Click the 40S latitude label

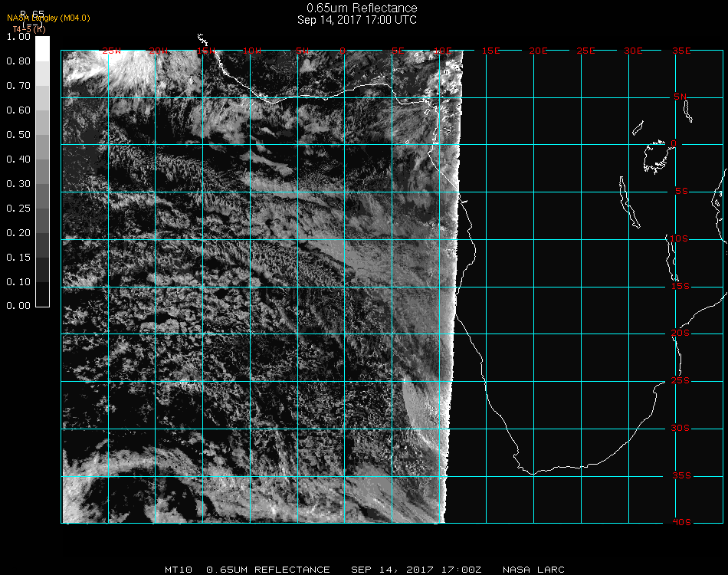pos(681,523)
